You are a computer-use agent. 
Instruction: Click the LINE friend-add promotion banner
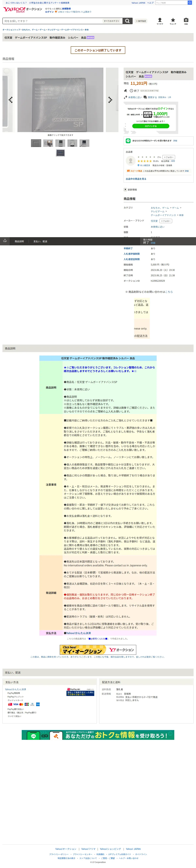(x=98, y=735)
